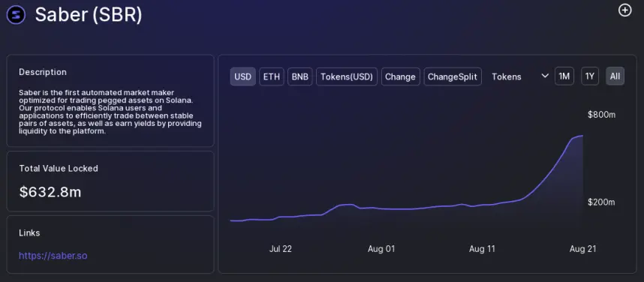Click the Aug 01 date label

381,249
